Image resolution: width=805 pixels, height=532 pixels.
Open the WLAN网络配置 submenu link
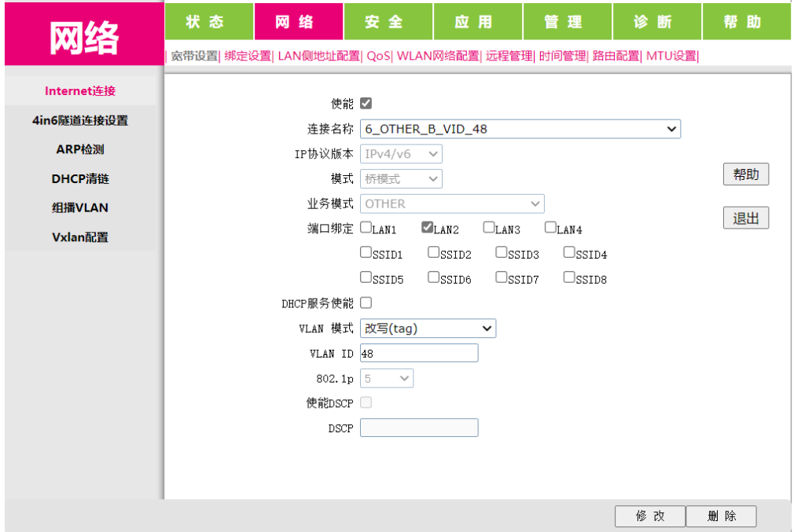point(438,56)
